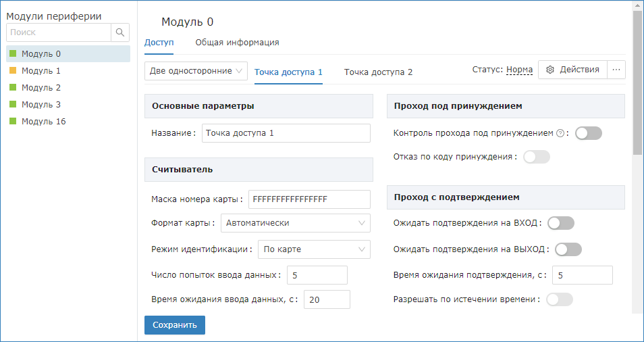Select Модуль 0 in the list
Screen dimensions: 644x342
tap(68, 53)
